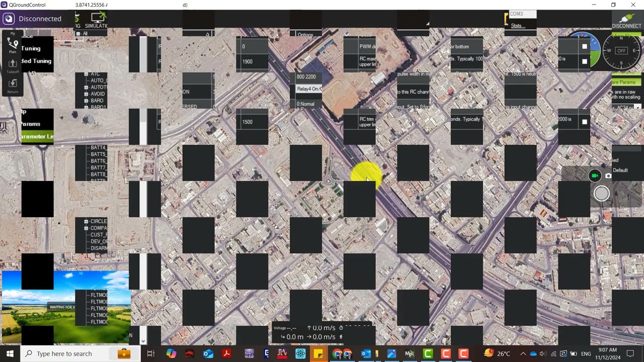Click the Compare Params button
Screen dimensions: 644x362
click(x=626, y=82)
